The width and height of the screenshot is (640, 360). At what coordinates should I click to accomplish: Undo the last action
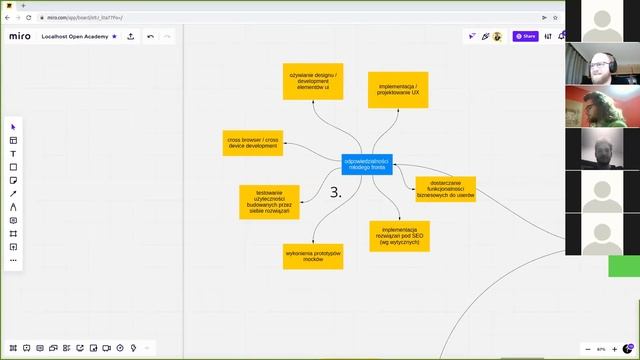click(x=151, y=36)
